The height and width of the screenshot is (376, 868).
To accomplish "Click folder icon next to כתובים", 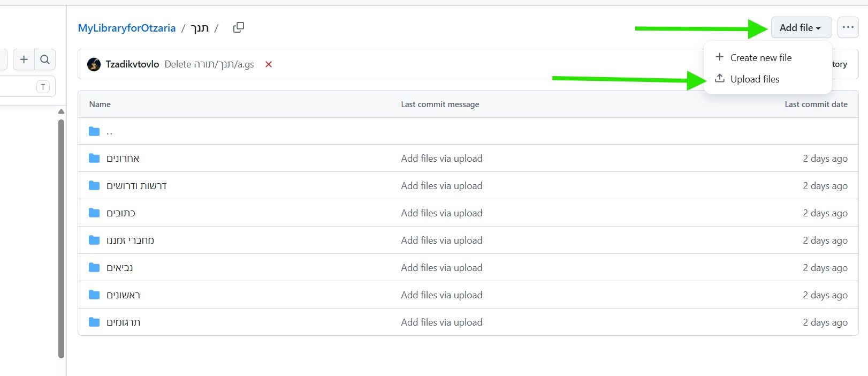I will pyautogui.click(x=94, y=213).
